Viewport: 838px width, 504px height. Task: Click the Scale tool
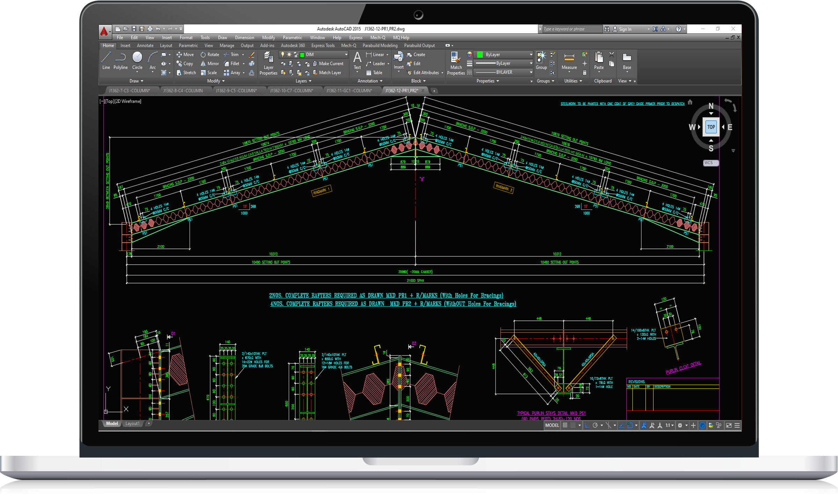point(209,73)
